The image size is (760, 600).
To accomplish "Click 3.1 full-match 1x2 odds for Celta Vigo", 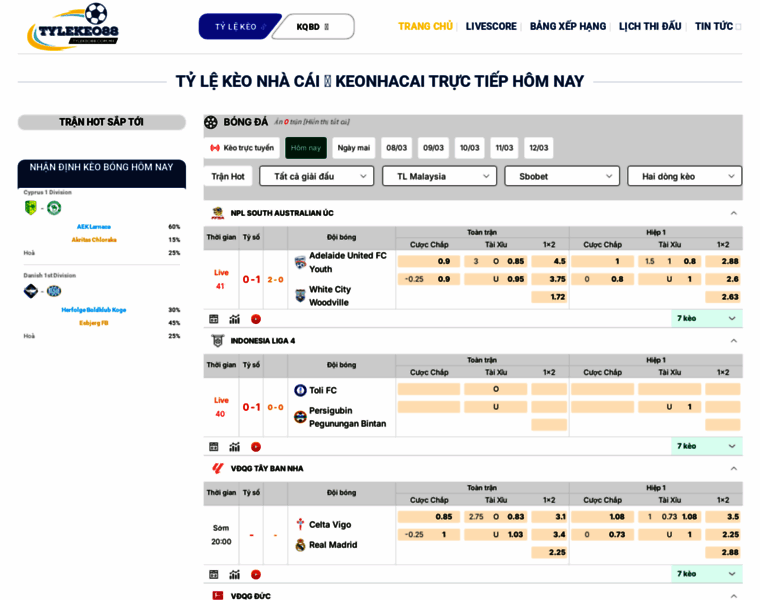I will click(549, 517).
